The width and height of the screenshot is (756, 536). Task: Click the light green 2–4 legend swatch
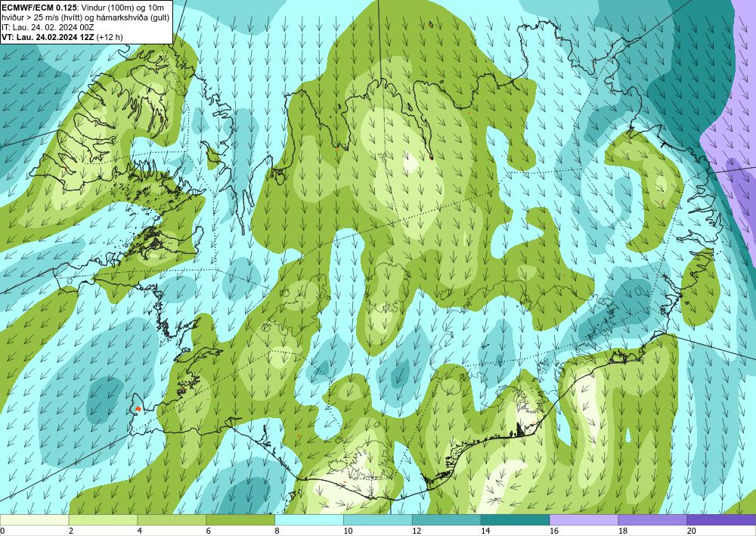103,520
